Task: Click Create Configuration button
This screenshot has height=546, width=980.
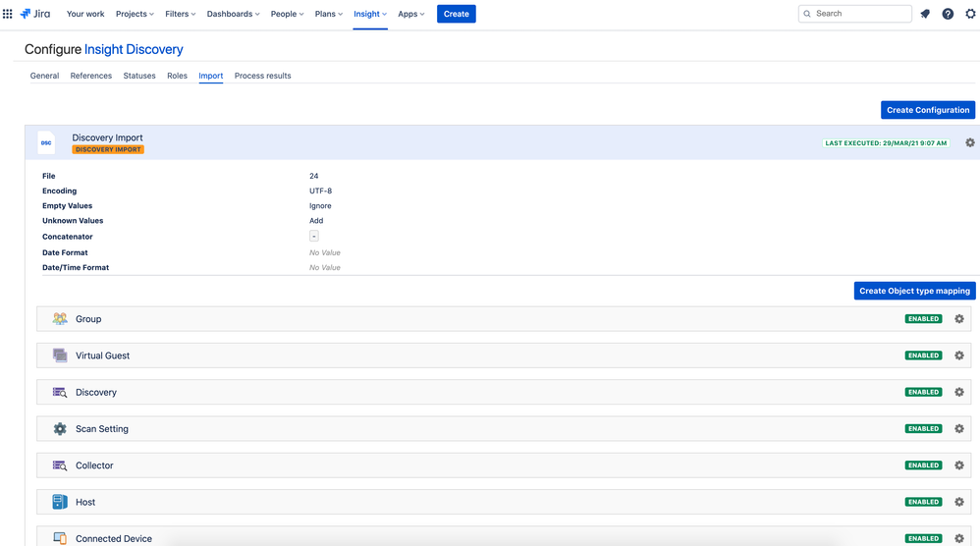Action: point(928,110)
